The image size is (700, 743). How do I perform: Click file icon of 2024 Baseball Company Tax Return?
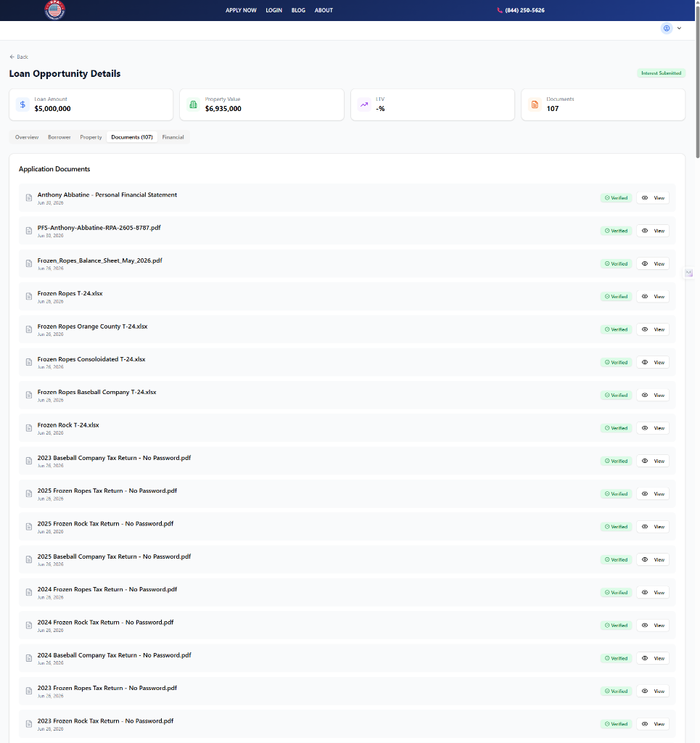(x=29, y=658)
